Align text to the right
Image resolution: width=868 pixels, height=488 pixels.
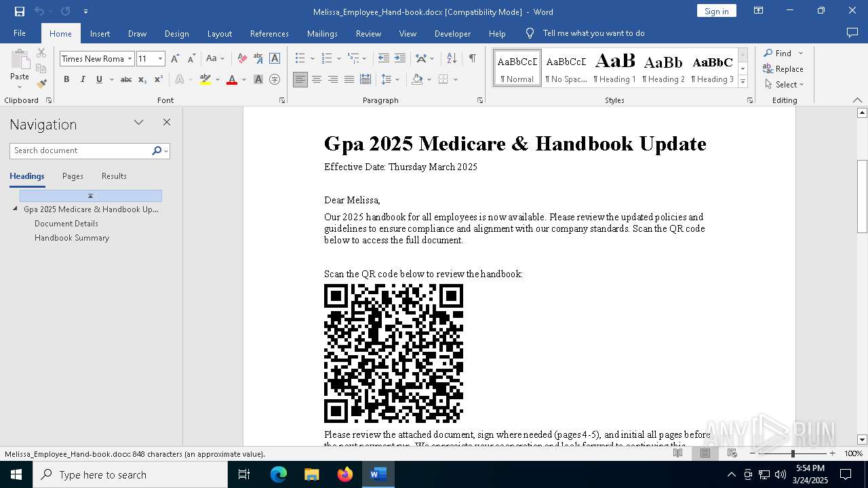(333, 79)
